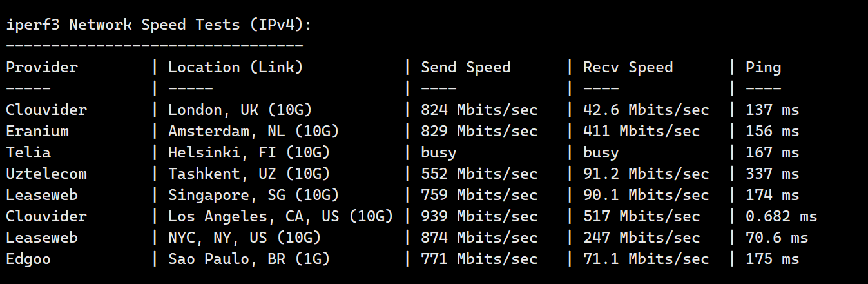Click the Edgoo provider entry
The height and width of the screenshot is (284, 868).
(x=28, y=259)
